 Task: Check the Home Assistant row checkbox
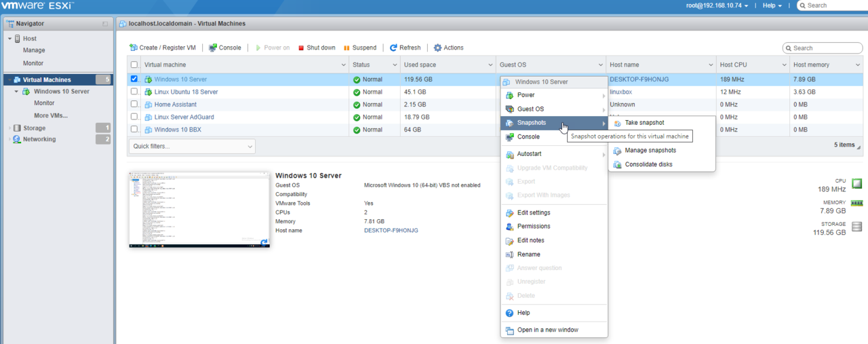[134, 104]
